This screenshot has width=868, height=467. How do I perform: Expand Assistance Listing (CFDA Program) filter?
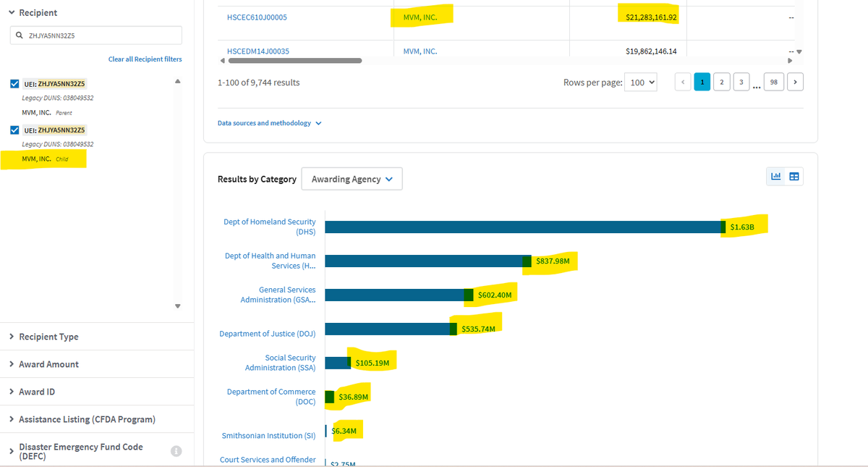pyautogui.click(x=81, y=419)
